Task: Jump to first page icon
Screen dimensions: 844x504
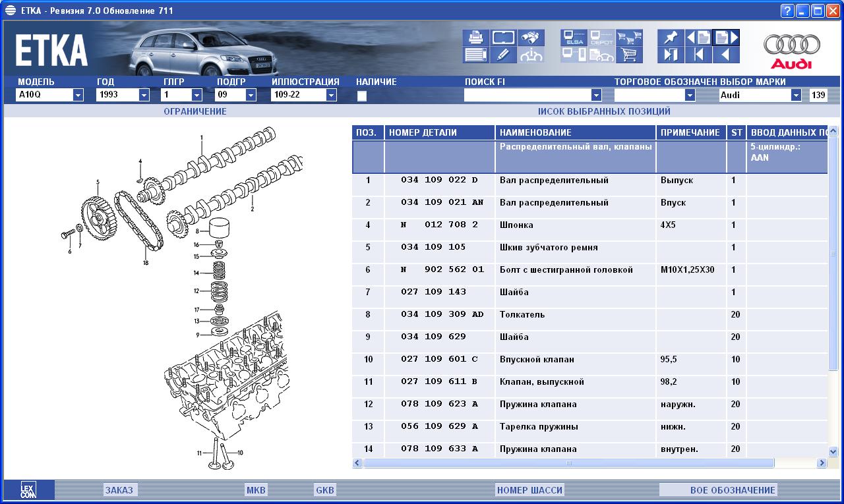Action: click(x=698, y=55)
